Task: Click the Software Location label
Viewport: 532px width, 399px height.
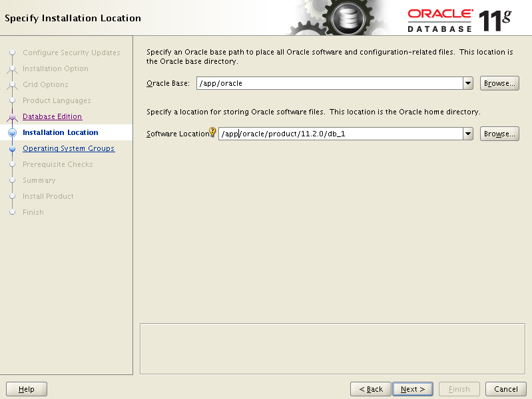Action: pos(178,134)
